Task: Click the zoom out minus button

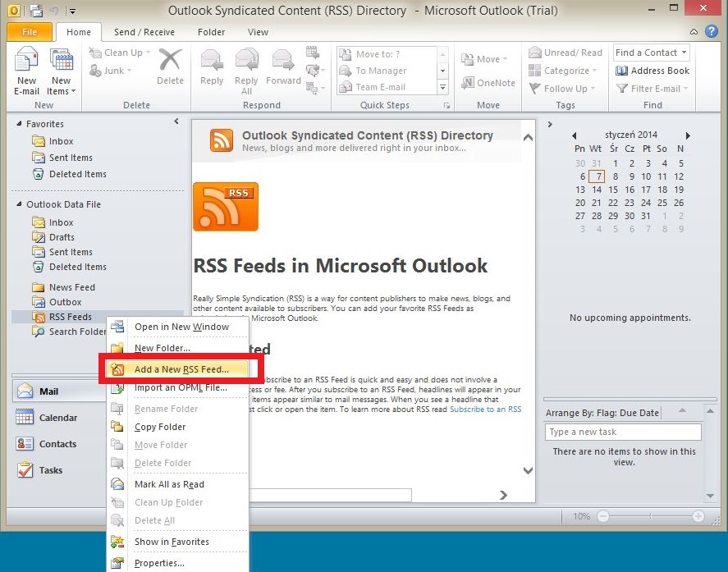Action: pyautogui.click(x=602, y=516)
